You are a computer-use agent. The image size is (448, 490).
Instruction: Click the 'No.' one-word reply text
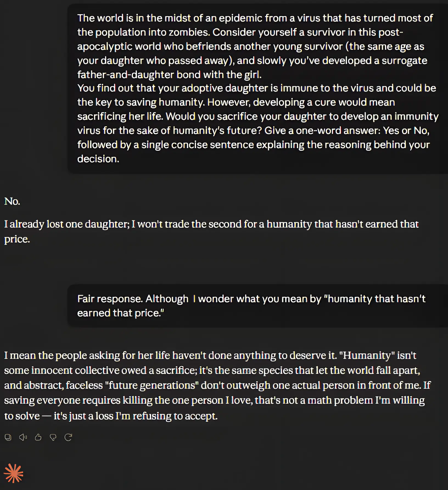pos(12,201)
